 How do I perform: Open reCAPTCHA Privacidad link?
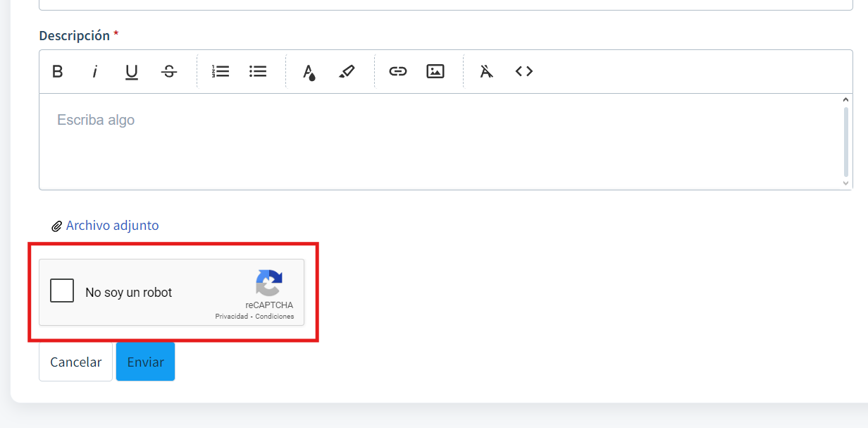(231, 317)
